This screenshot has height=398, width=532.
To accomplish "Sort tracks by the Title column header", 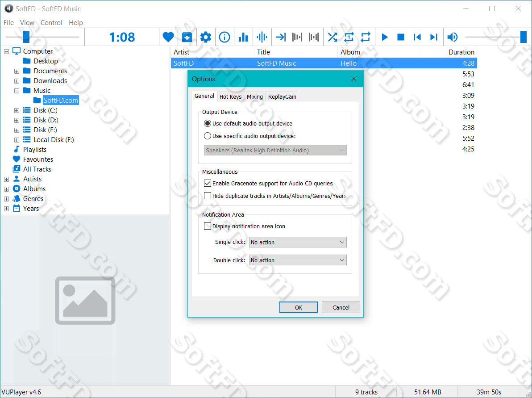I will pyautogui.click(x=296, y=52).
